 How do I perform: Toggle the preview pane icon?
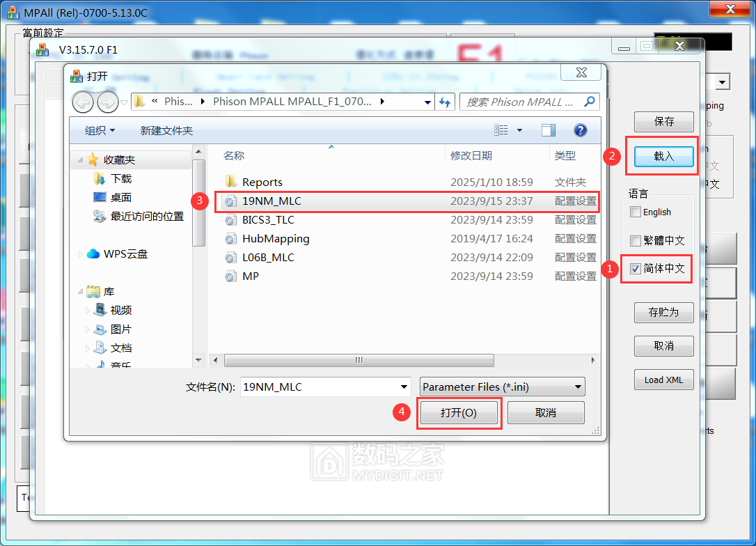pos(548,130)
